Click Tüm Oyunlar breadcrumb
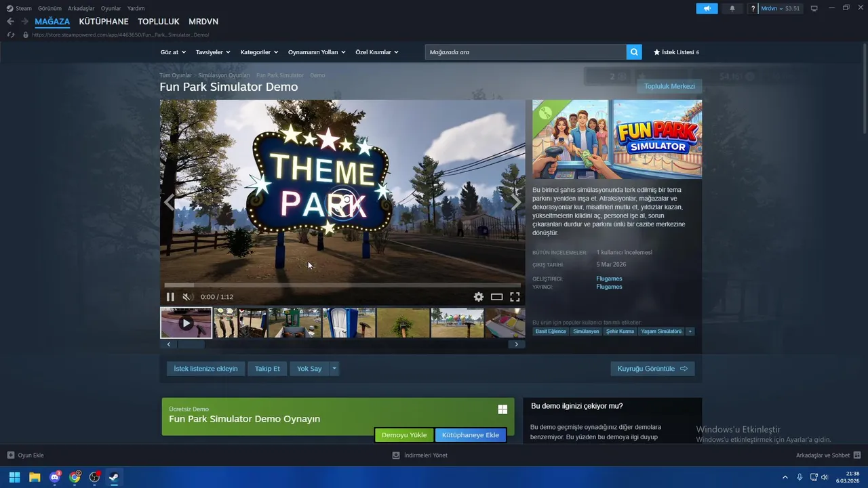Screen dimensions: 868x488 [x=176, y=75]
